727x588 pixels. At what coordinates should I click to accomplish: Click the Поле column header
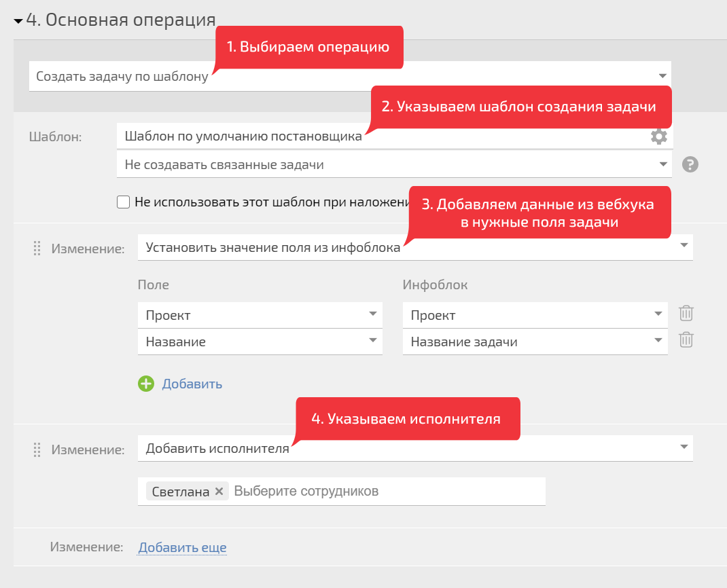[x=153, y=284]
